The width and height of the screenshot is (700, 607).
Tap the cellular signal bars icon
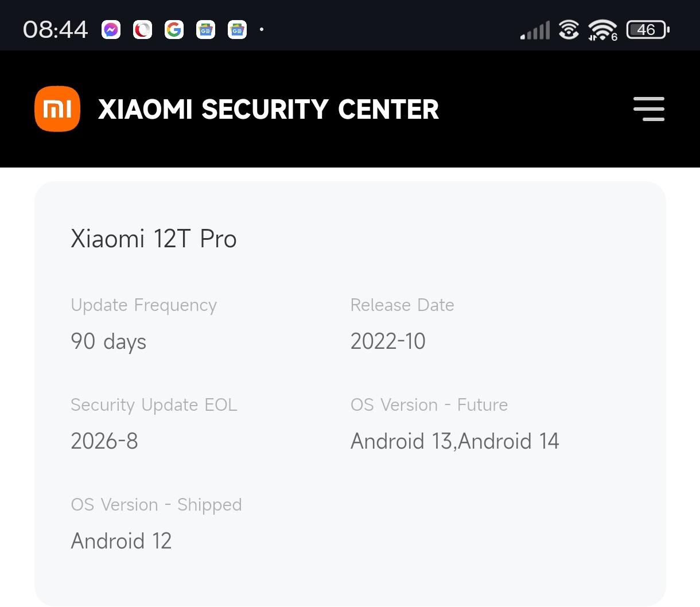click(535, 30)
